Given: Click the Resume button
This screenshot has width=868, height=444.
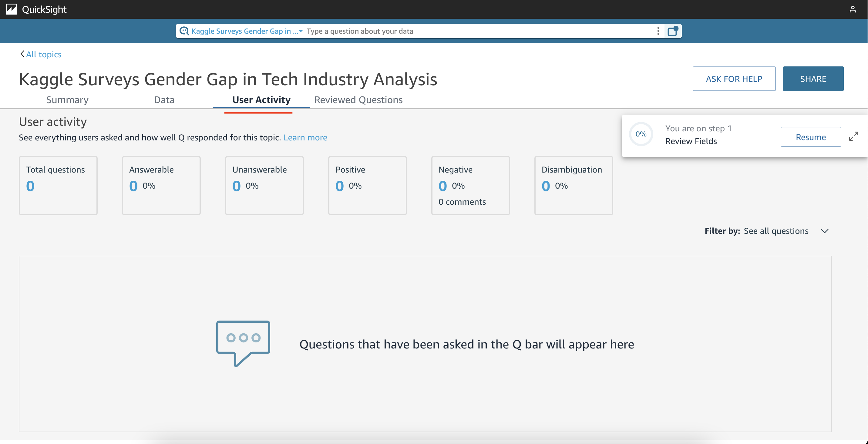Looking at the screenshot, I should pos(810,137).
